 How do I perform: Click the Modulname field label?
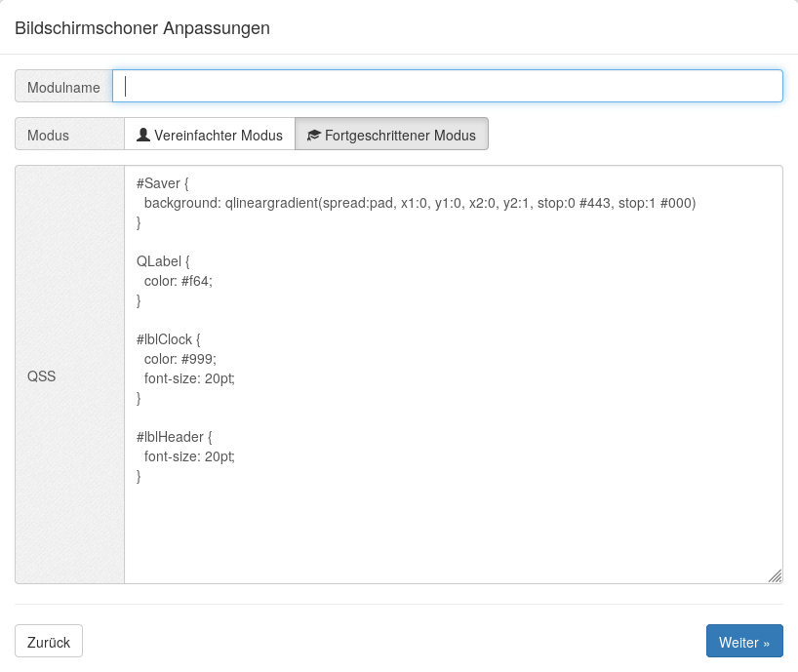(x=63, y=87)
